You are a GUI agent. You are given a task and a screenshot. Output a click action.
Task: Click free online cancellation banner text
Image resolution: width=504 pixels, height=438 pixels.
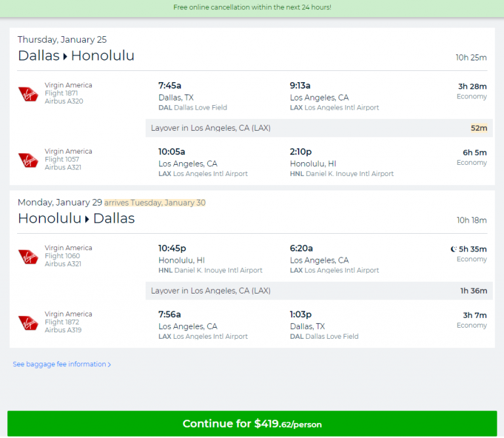click(252, 7)
